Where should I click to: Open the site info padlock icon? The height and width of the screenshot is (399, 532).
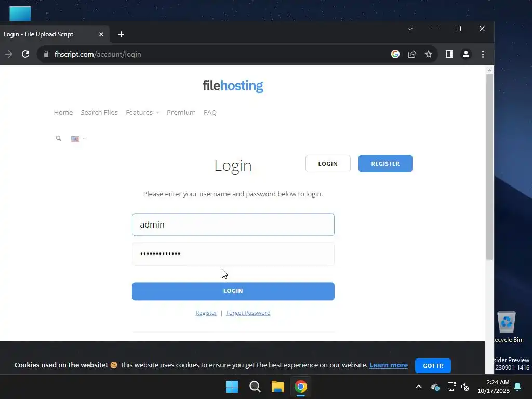click(46, 54)
